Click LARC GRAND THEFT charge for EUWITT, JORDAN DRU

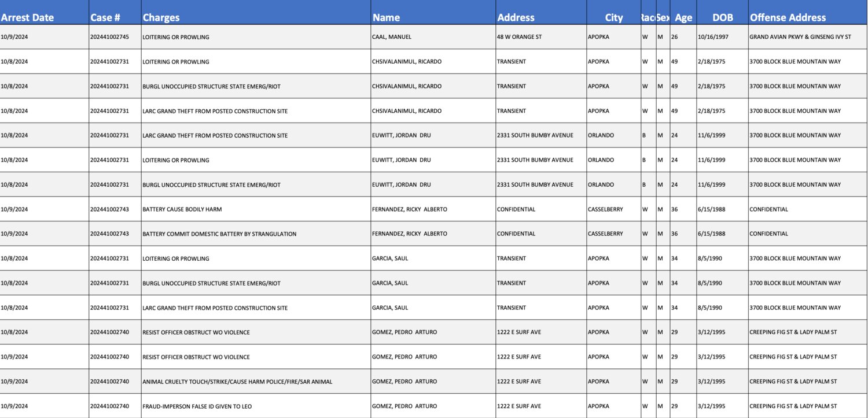tap(215, 135)
